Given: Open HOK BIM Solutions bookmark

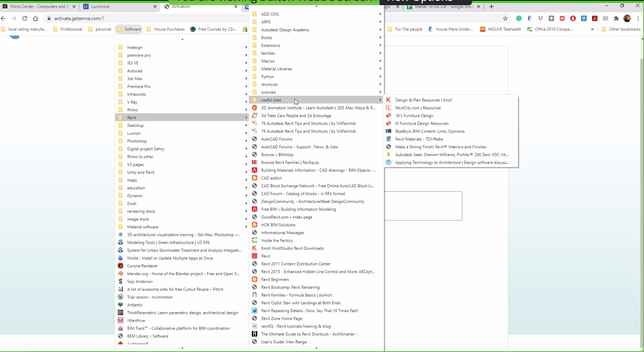Looking at the screenshot, I should tap(316, 225).
